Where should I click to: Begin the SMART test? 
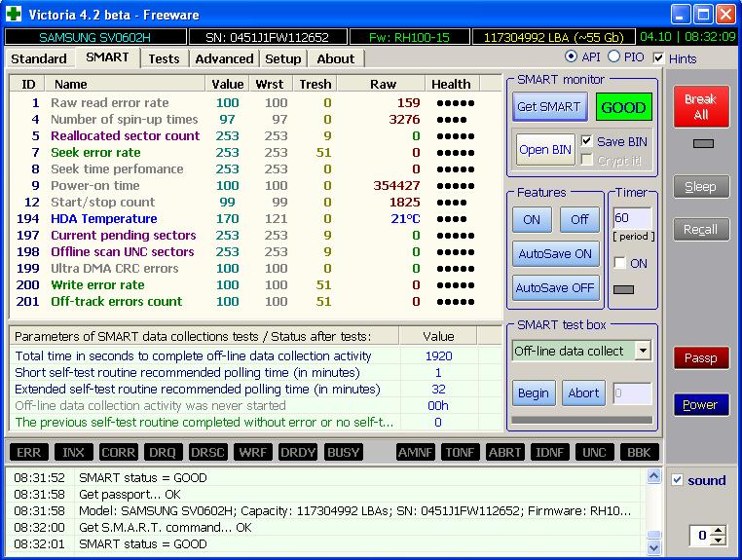click(x=534, y=393)
